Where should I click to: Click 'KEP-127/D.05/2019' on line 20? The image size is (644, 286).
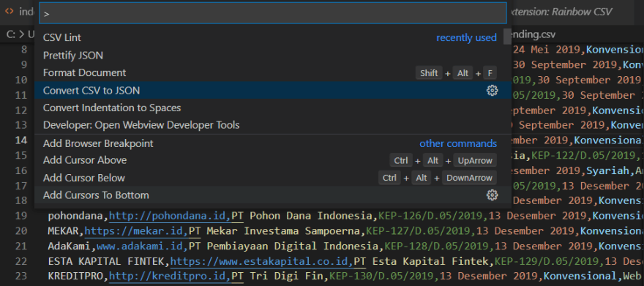click(418, 231)
